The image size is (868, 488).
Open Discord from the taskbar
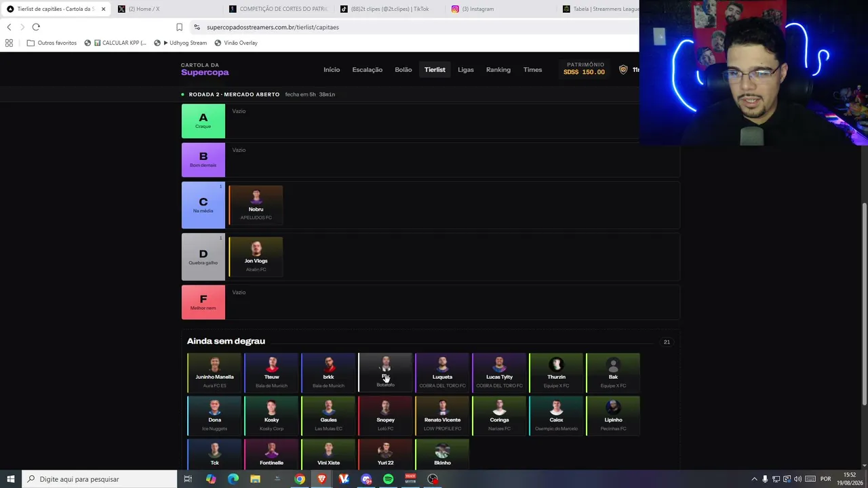[366, 479]
